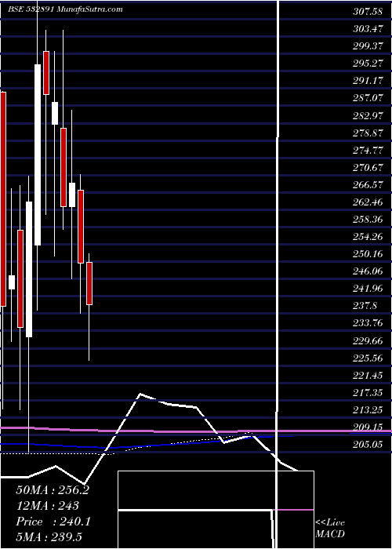Click the 233.76 price axis label

367,323
